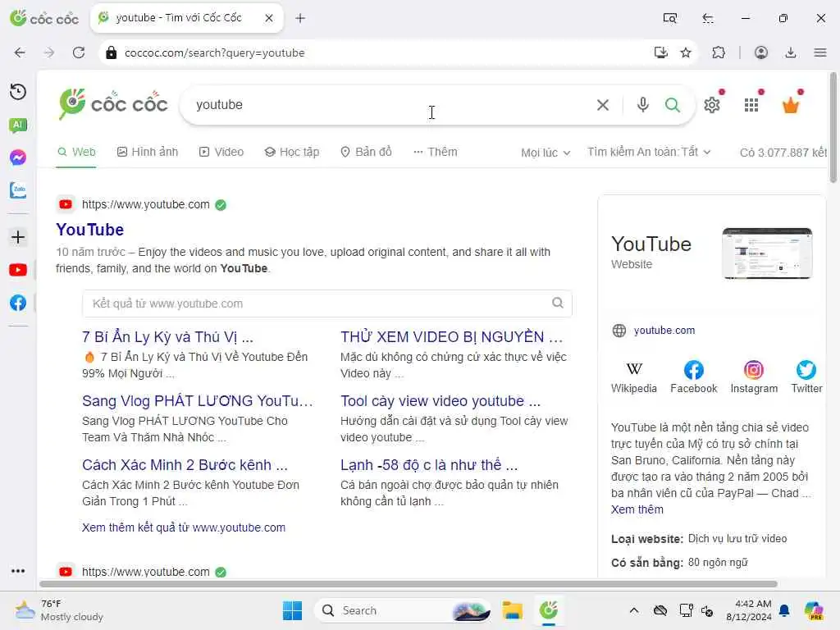The image size is (840, 630).
Task: Click the orange crown icon
Action: (x=791, y=105)
